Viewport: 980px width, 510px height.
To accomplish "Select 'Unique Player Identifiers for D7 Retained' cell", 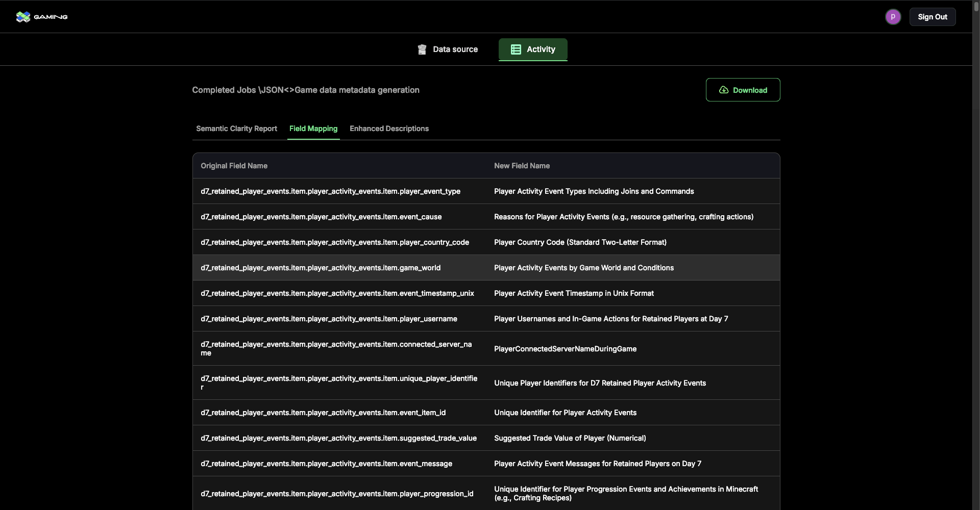I will tap(633, 382).
